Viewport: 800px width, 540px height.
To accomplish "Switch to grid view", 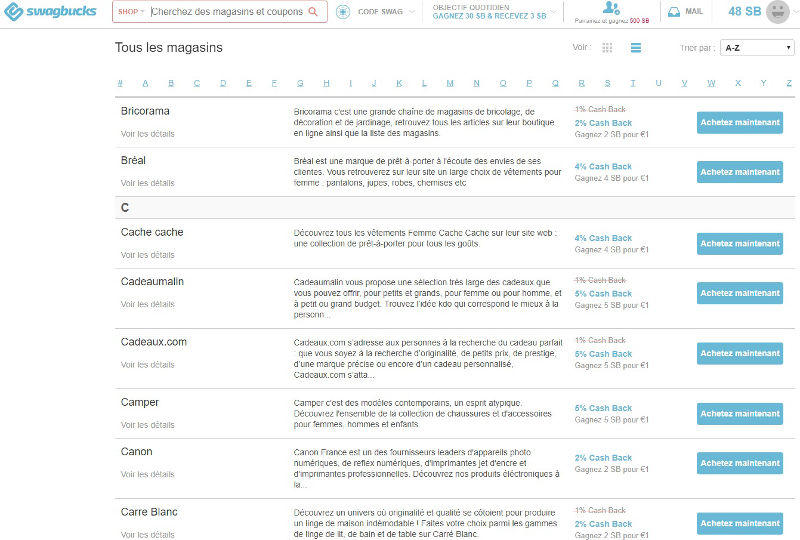I will click(x=607, y=47).
